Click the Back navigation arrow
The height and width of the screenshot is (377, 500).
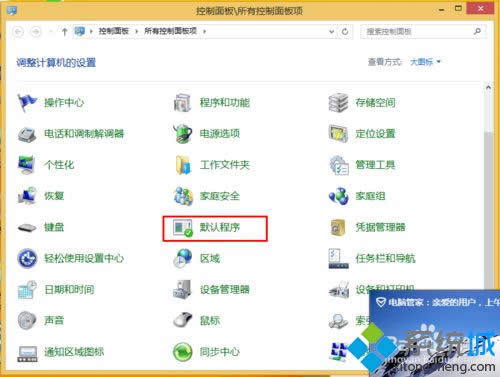coord(18,32)
